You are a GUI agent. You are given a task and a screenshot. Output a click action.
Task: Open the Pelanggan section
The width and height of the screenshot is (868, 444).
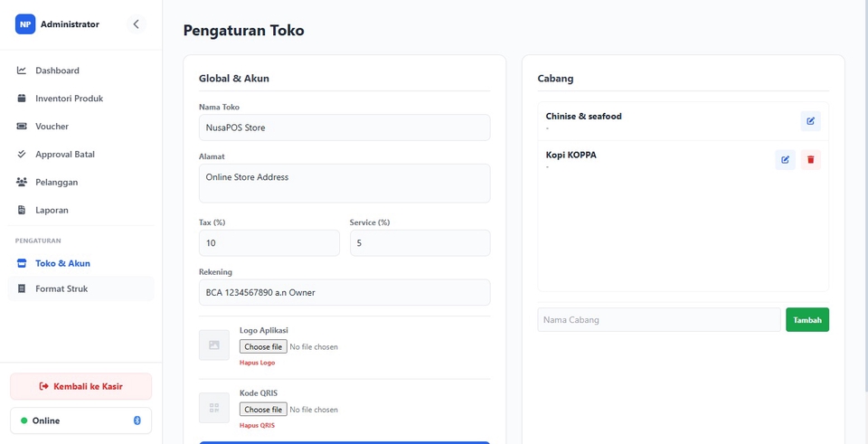coord(56,183)
